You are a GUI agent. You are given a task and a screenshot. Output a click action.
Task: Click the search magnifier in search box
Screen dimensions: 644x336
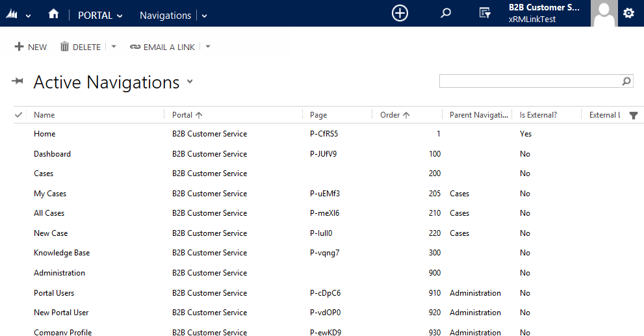tap(626, 81)
